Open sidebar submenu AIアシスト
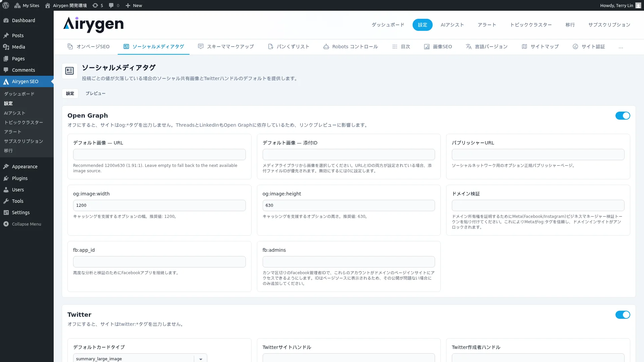Screen dimensions: 644x362 (x=14, y=113)
